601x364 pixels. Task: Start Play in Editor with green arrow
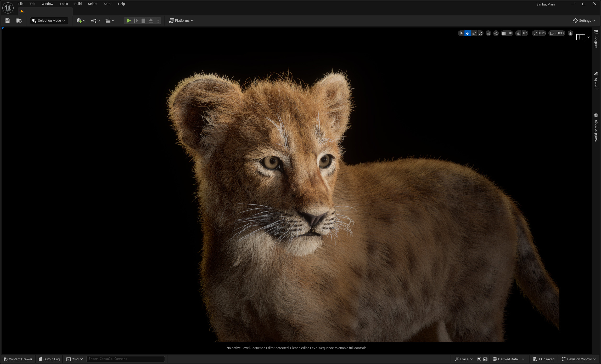pyautogui.click(x=128, y=21)
